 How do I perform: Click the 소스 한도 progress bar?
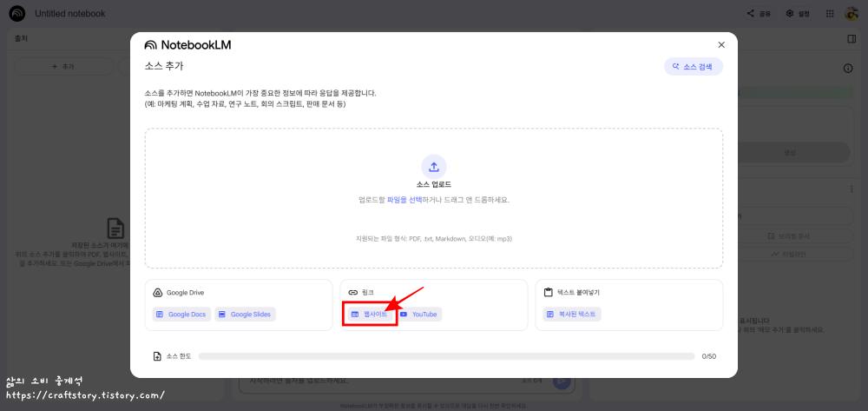(x=446, y=356)
